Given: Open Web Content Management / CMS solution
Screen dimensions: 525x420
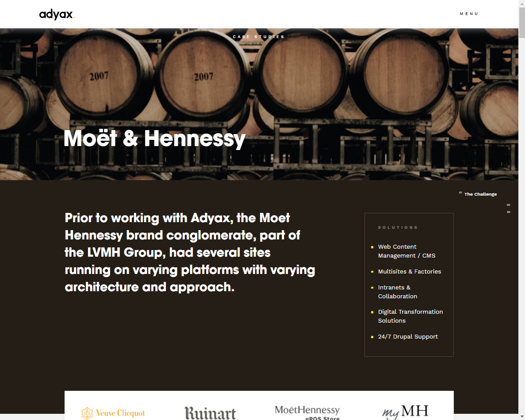Looking at the screenshot, I should tap(406, 251).
